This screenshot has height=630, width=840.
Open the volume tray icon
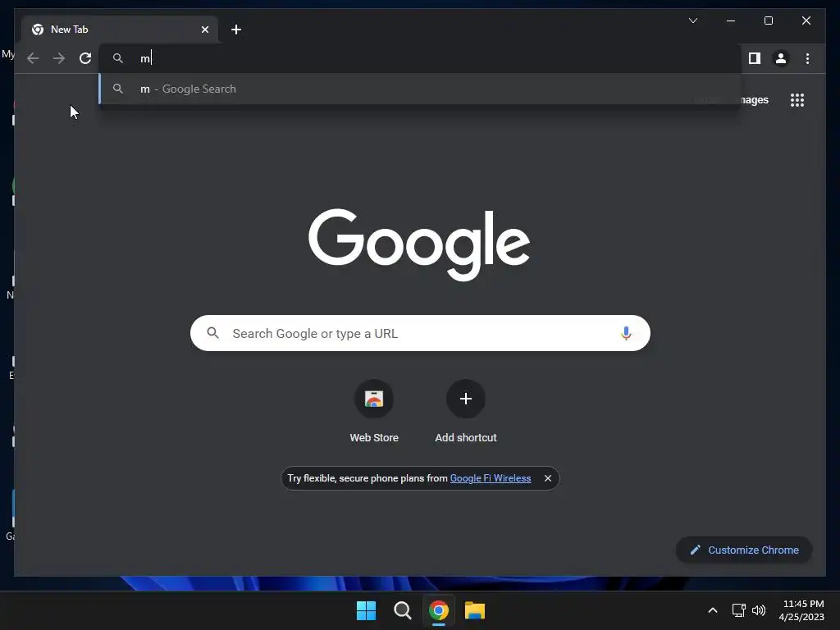tap(759, 610)
